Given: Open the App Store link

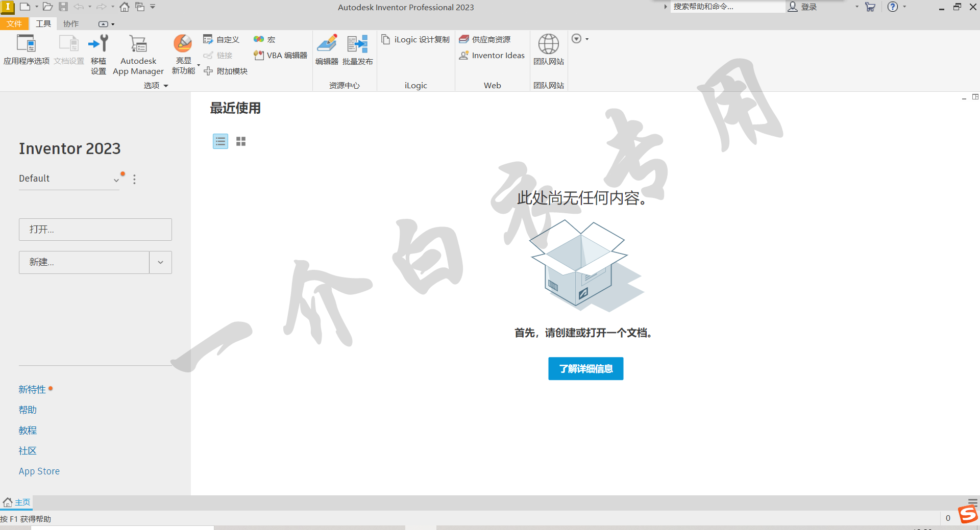Looking at the screenshot, I should tap(39, 471).
